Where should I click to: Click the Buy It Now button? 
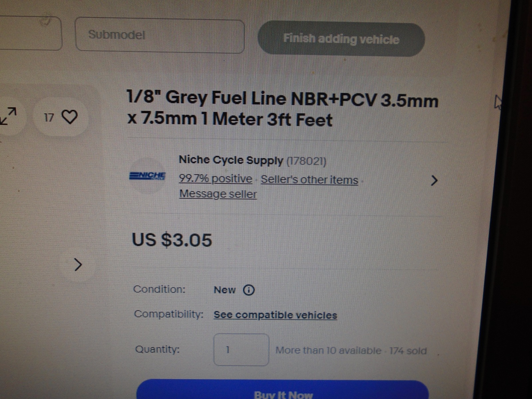[282, 390]
